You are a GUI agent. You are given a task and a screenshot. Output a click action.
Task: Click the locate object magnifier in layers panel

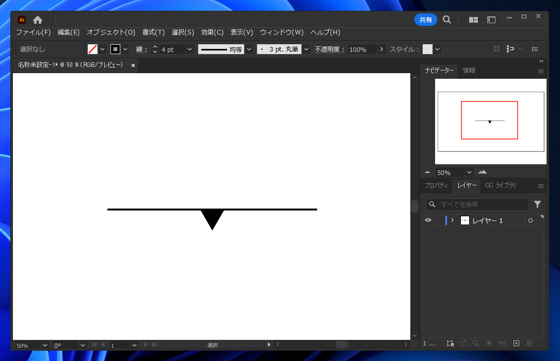point(475,343)
